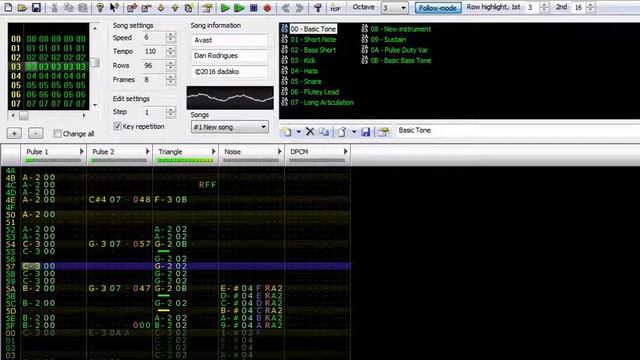640x360 pixels.
Task: Load an instrument from file
Action: [x=342, y=132]
